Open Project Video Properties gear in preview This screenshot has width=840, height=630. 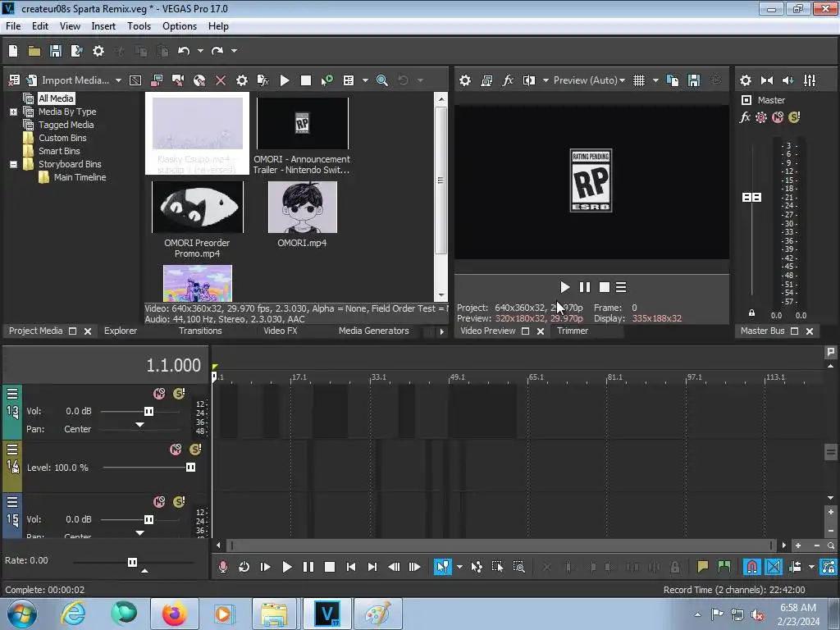[465, 80]
